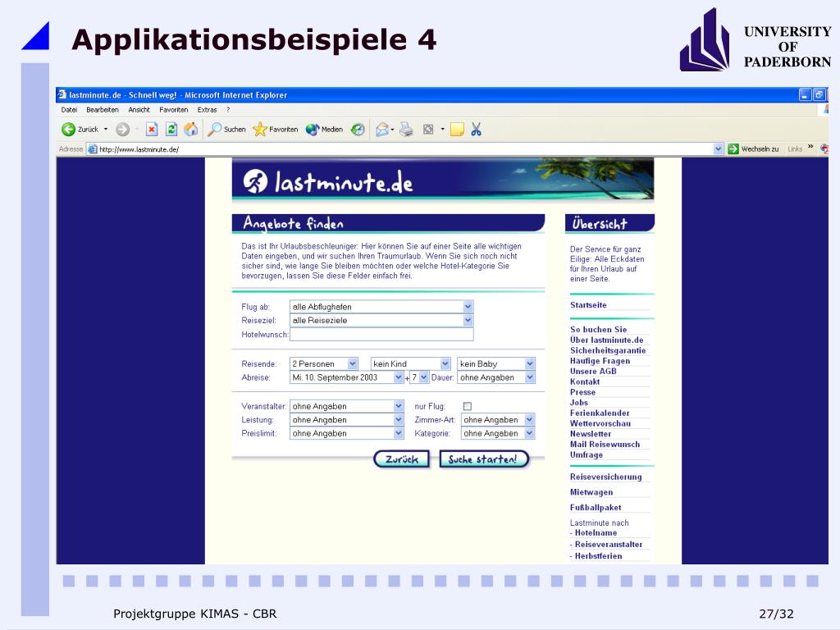Open the Mietwagen link
This screenshot has height=630, width=840.
591,492
